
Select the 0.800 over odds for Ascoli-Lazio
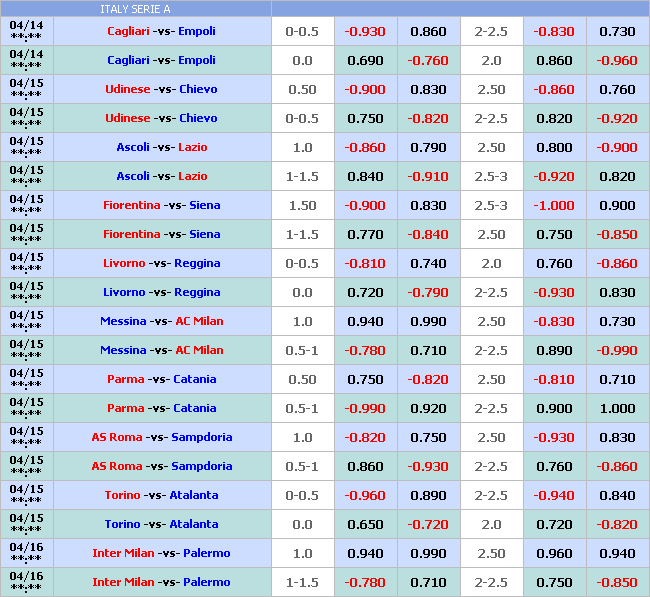point(554,147)
